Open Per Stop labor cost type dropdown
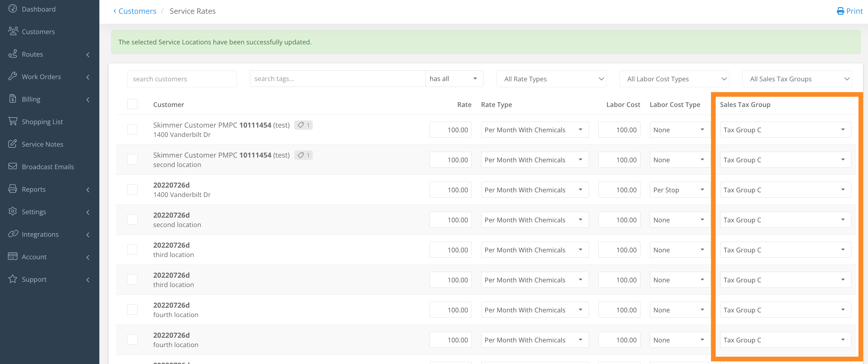The width and height of the screenshot is (868, 364). (x=680, y=190)
